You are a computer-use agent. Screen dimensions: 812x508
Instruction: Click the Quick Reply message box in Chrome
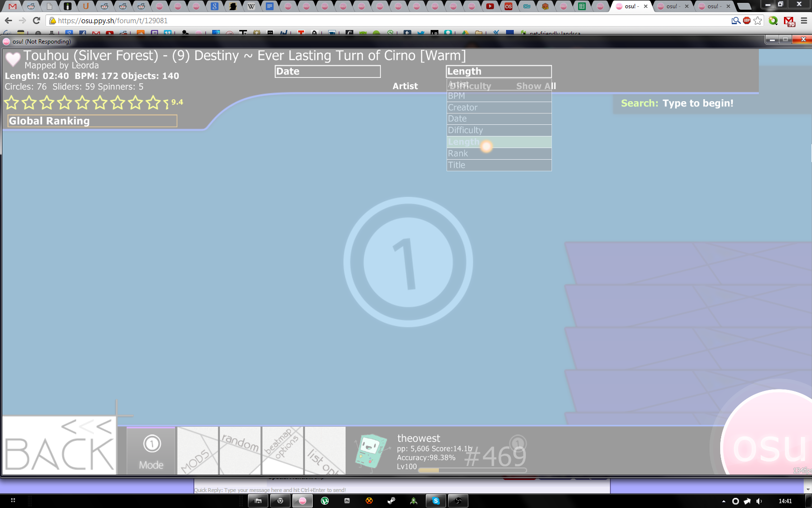(x=402, y=490)
